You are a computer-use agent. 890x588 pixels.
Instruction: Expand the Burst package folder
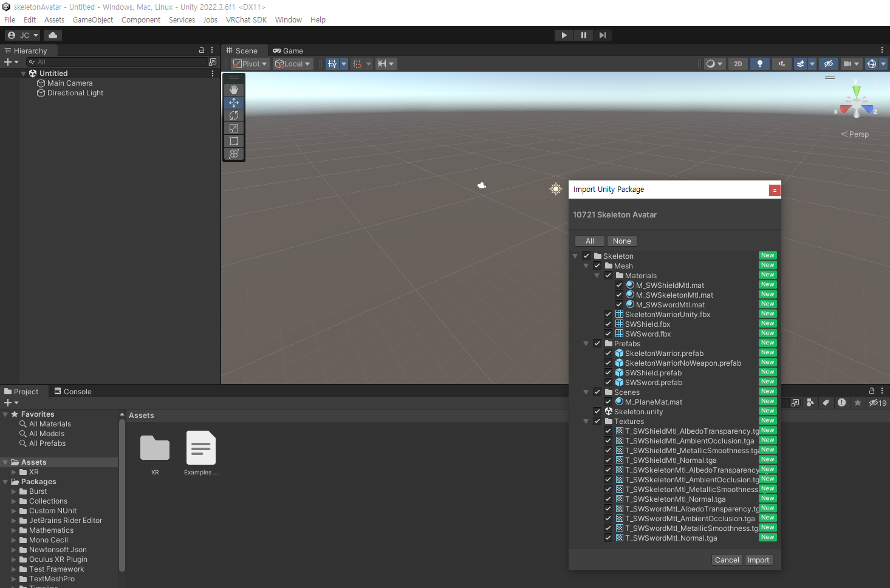14,491
